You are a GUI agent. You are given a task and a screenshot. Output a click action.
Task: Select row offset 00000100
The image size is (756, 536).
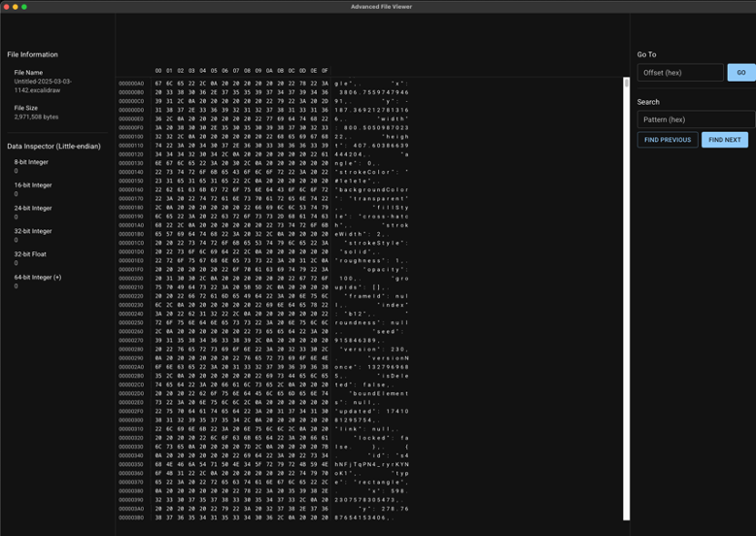tap(131, 137)
